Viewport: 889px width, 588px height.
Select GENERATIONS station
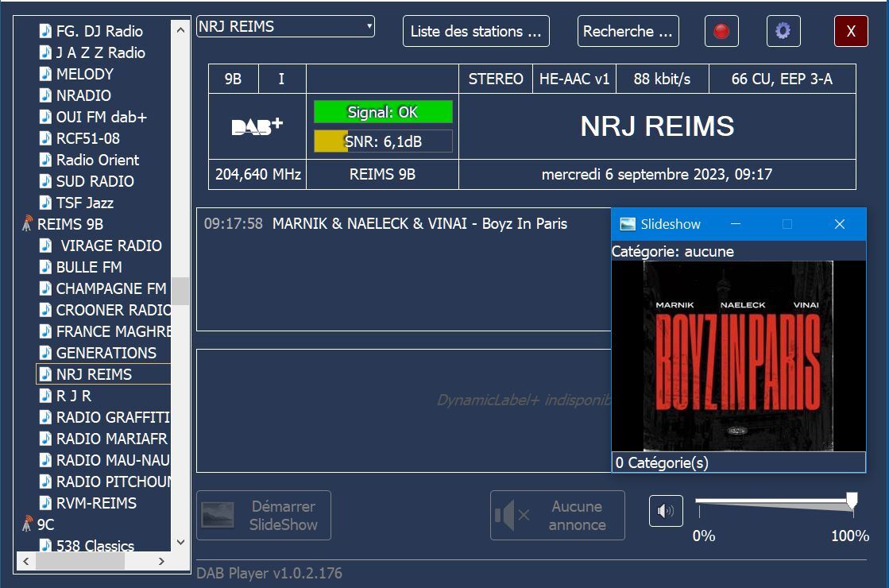pos(106,354)
